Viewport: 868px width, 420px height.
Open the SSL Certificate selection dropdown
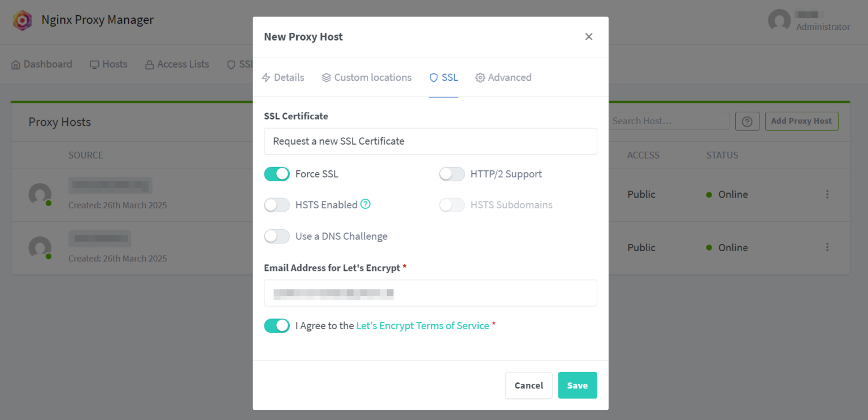click(x=431, y=141)
